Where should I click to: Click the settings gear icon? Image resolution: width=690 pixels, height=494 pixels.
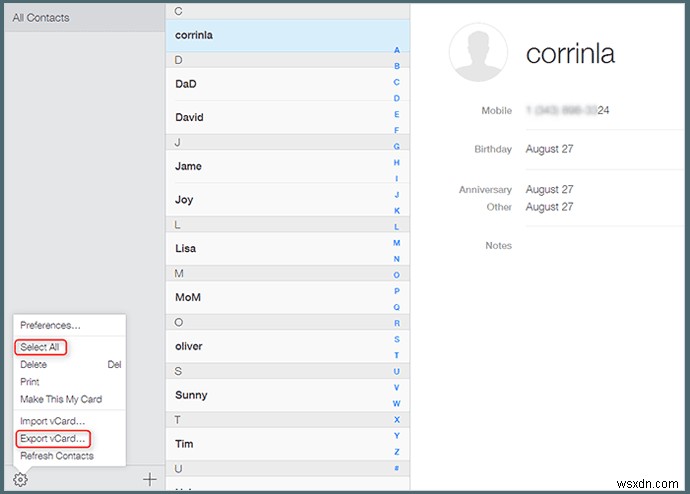click(x=21, y=479)
